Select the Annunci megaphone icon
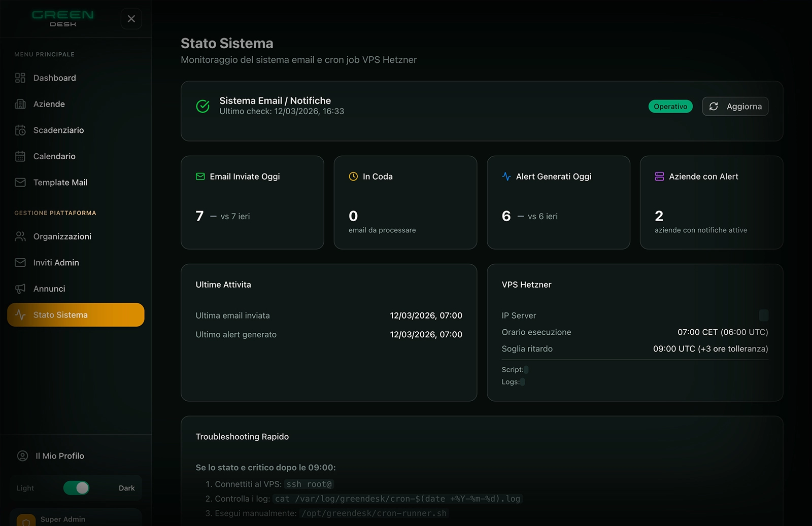Screen dimensions: 812x526 tap(20, 289)
